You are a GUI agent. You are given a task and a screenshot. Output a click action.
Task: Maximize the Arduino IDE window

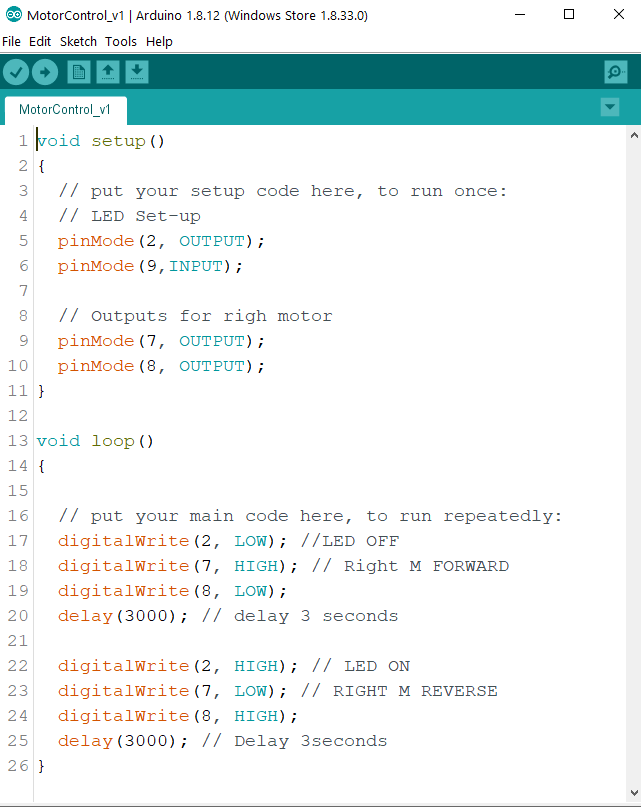click(x=569, y=15)
